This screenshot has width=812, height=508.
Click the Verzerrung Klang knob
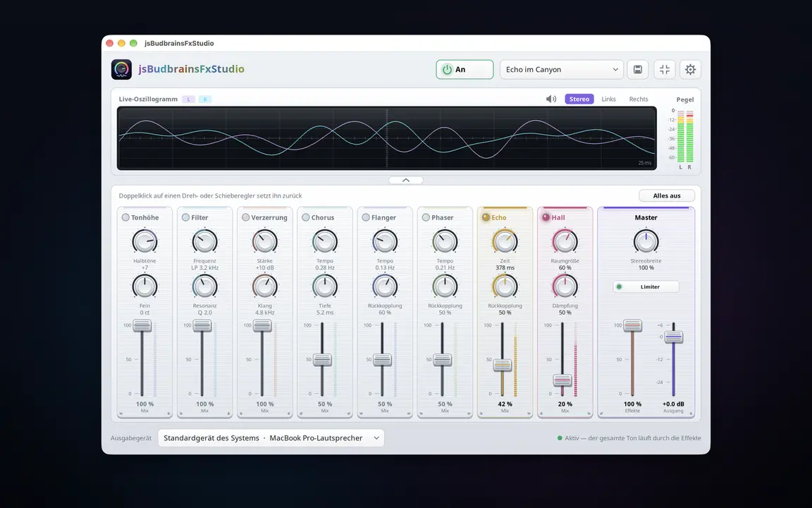264,286
